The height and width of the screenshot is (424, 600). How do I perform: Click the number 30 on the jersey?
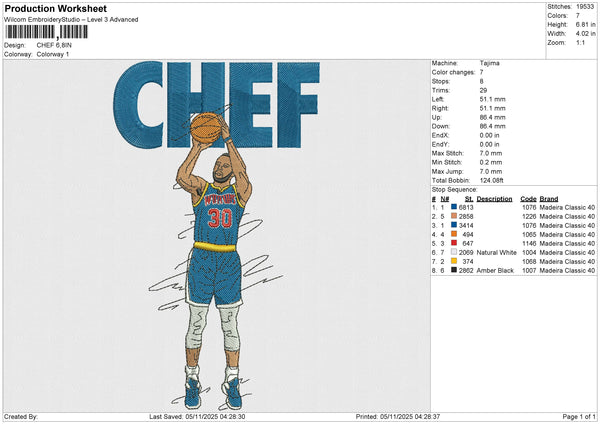tap(220, 218)
